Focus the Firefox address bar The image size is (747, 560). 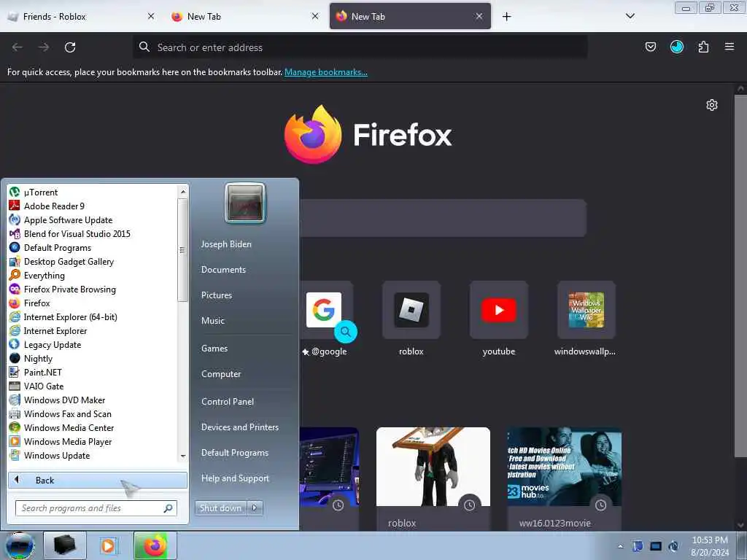(x=360, y=47)
